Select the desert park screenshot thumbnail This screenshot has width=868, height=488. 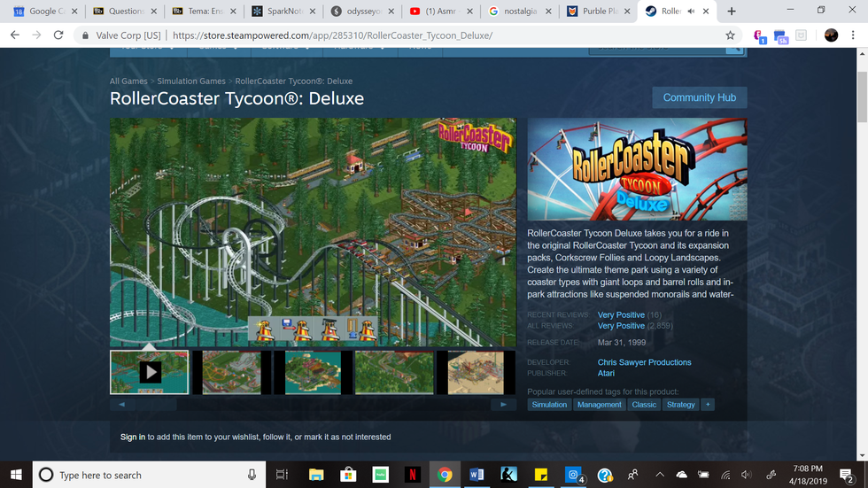point(477,372)
